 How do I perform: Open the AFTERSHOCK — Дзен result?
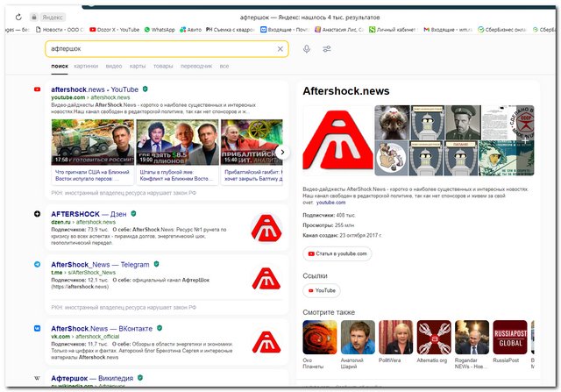(x=89, y=214)
